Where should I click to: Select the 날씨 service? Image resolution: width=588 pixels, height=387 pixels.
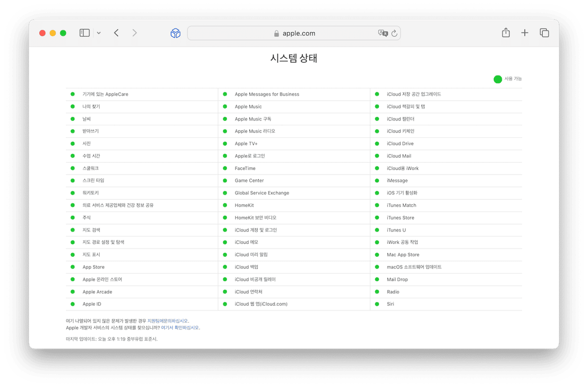coord(142,119)
